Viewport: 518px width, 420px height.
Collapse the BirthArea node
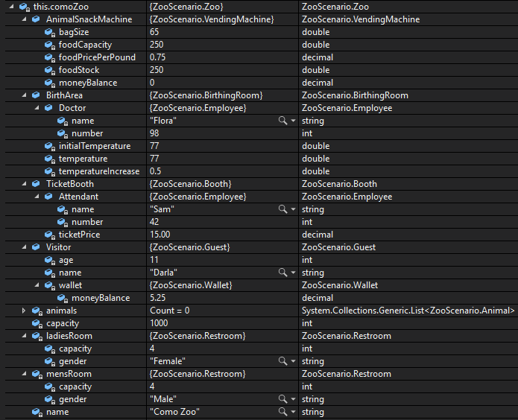24,95
